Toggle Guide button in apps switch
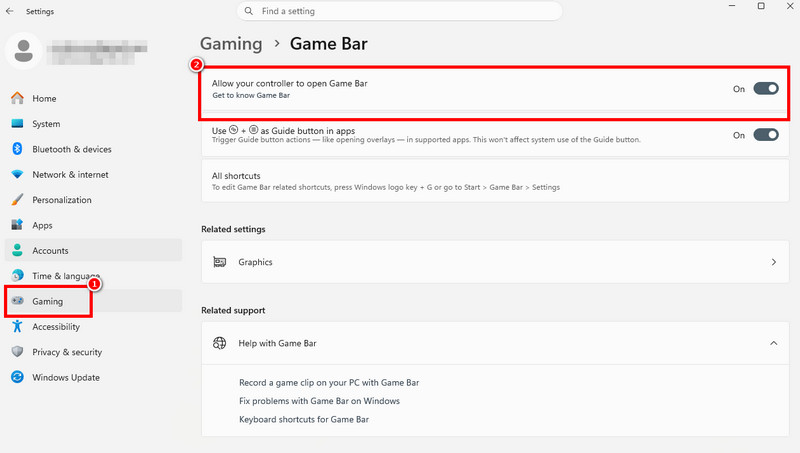800x453 pixels. point(766,135)
